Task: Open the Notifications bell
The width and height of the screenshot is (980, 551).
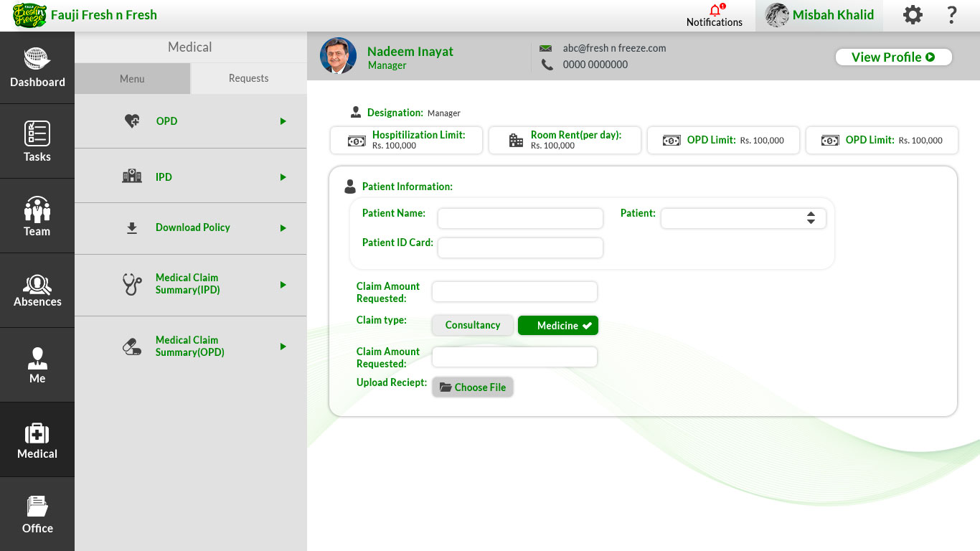Action: (715, 11)
